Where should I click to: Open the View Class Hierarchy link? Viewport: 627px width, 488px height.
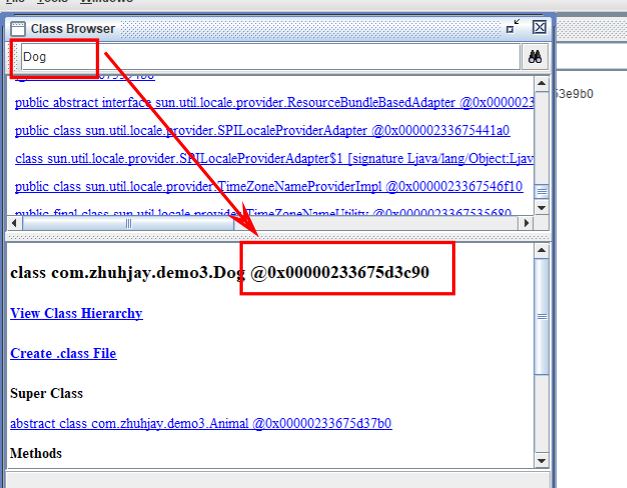[x=76, y=313]
